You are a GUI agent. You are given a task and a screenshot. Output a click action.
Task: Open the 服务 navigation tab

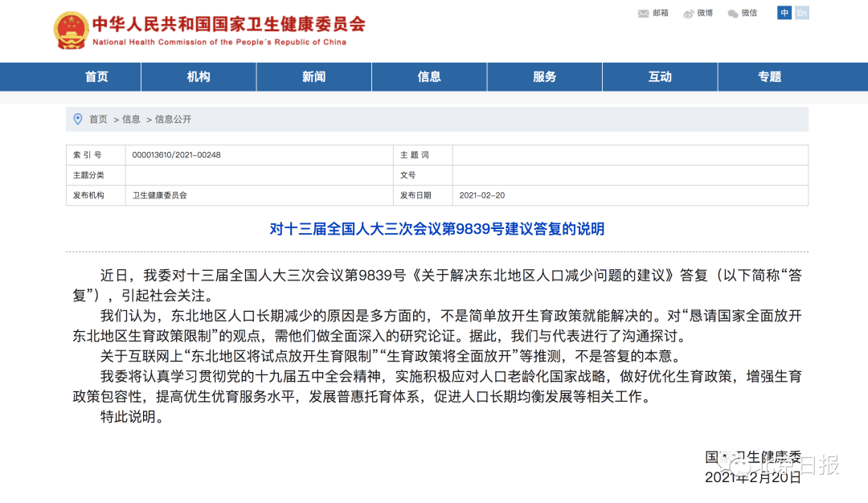[545, 77]
